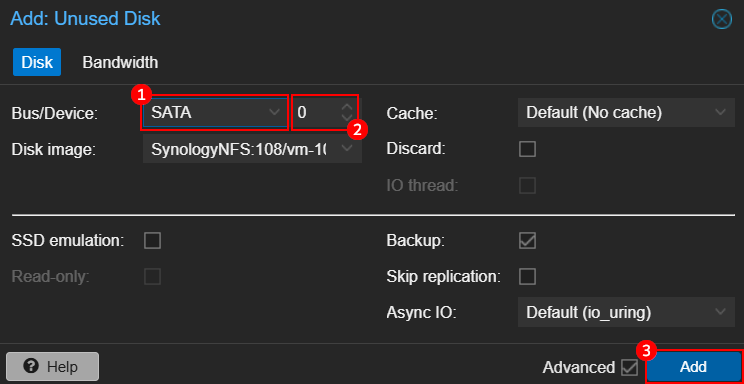The image size is (744, 384).
Task: Enable SSD emulation checkbox
Action: (x=152, y=241)
